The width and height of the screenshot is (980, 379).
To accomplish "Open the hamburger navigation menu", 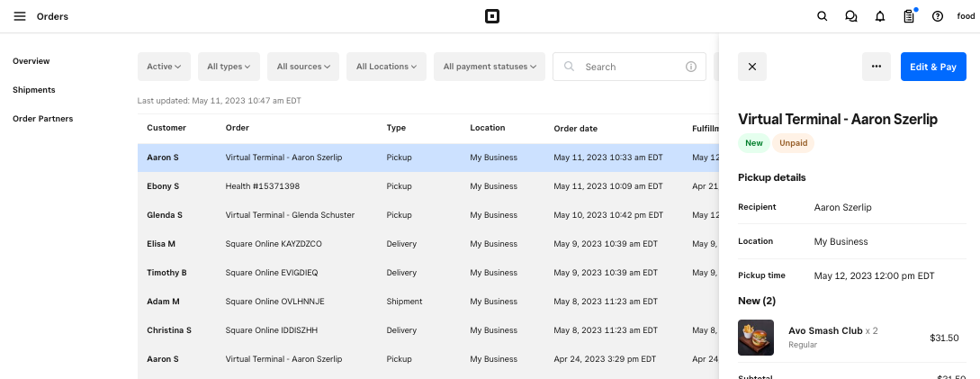I will point(20,16).
